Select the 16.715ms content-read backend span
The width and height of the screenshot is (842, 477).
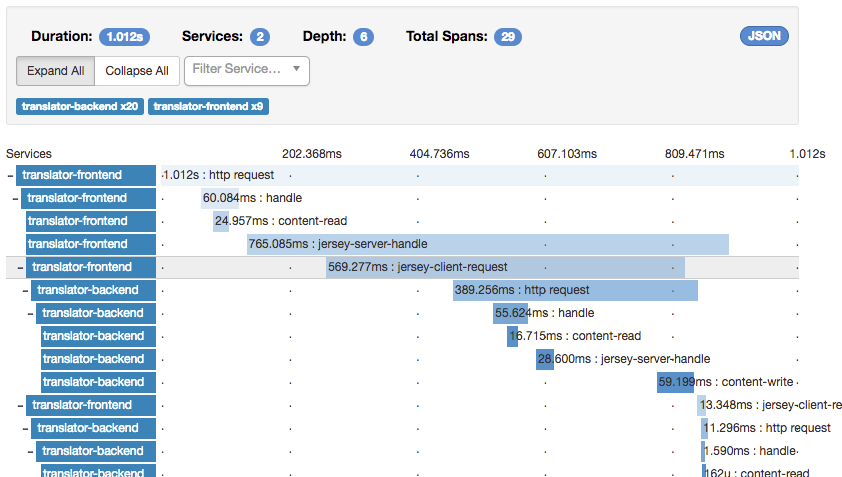512,336
